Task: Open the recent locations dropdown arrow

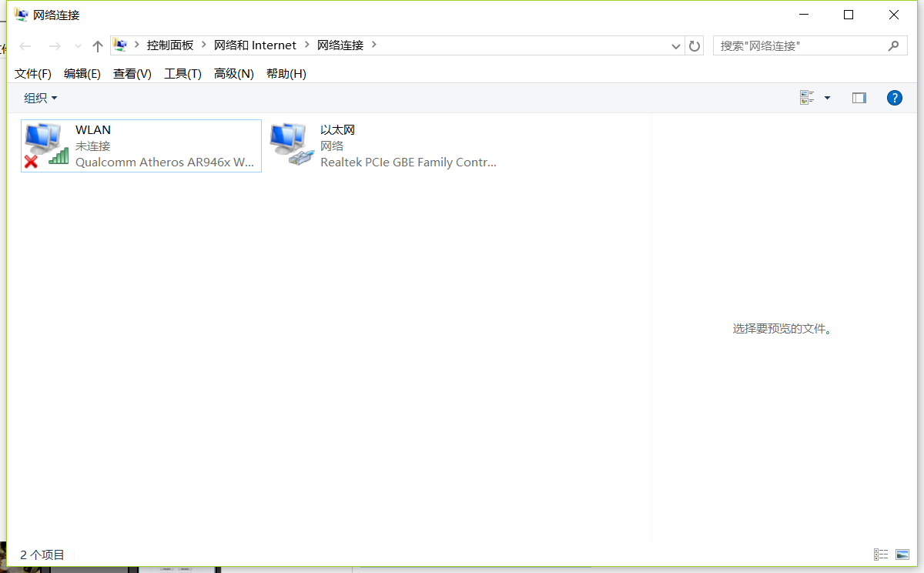Action: (78, 46)
